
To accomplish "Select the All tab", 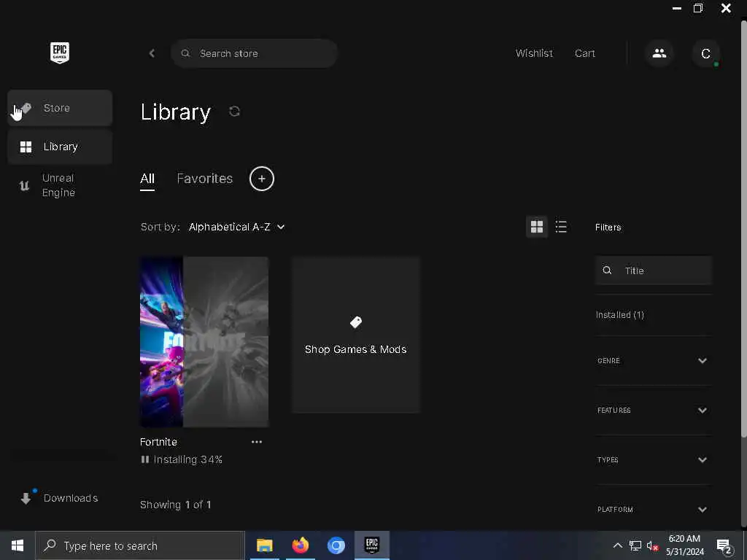I will coord(147,179).
